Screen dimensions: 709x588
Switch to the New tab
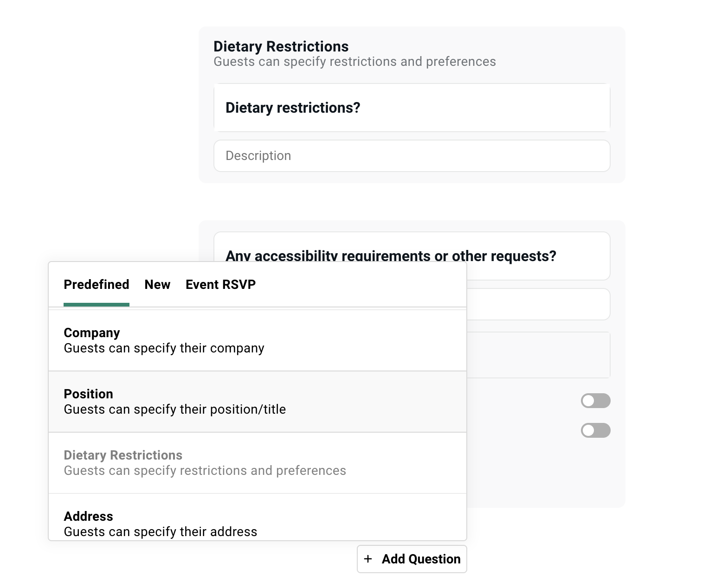pyautogui.click(x=157, y=284)
